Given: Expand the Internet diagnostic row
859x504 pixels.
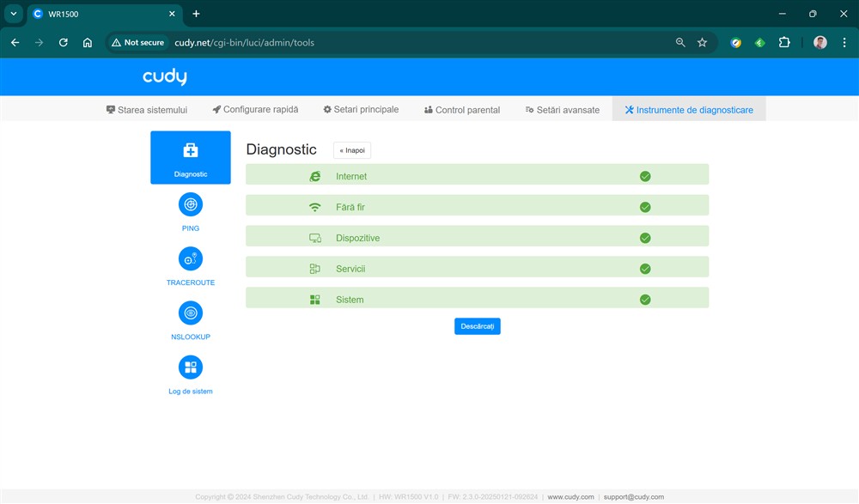Looking at the screenshot, I should click(477, 176).
